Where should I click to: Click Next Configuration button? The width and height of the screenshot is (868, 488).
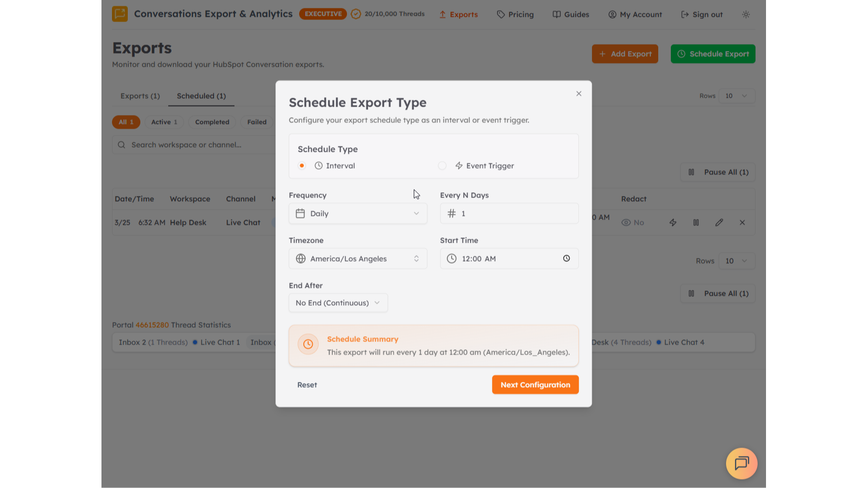click(535, 385)
